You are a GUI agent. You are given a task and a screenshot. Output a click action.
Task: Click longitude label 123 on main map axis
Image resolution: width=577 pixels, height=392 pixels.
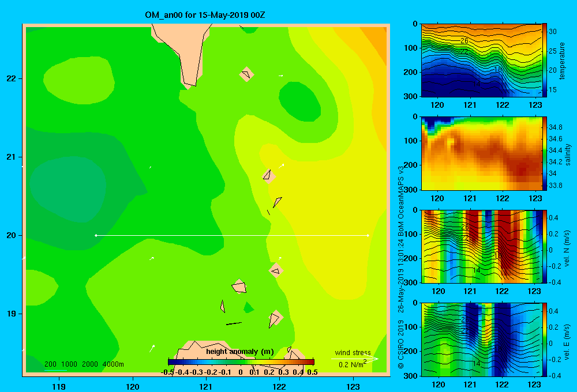pos(353,386)
